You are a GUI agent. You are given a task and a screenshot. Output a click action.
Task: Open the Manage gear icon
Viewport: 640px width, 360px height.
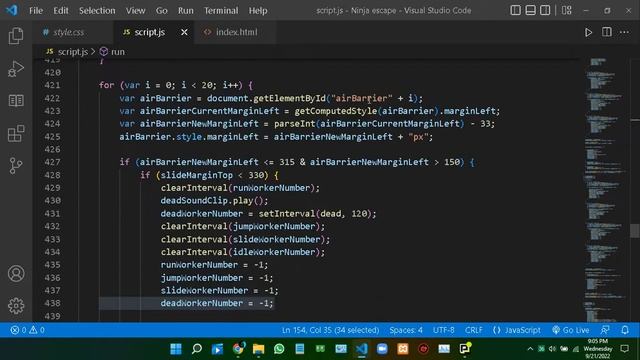pos(16,305)
